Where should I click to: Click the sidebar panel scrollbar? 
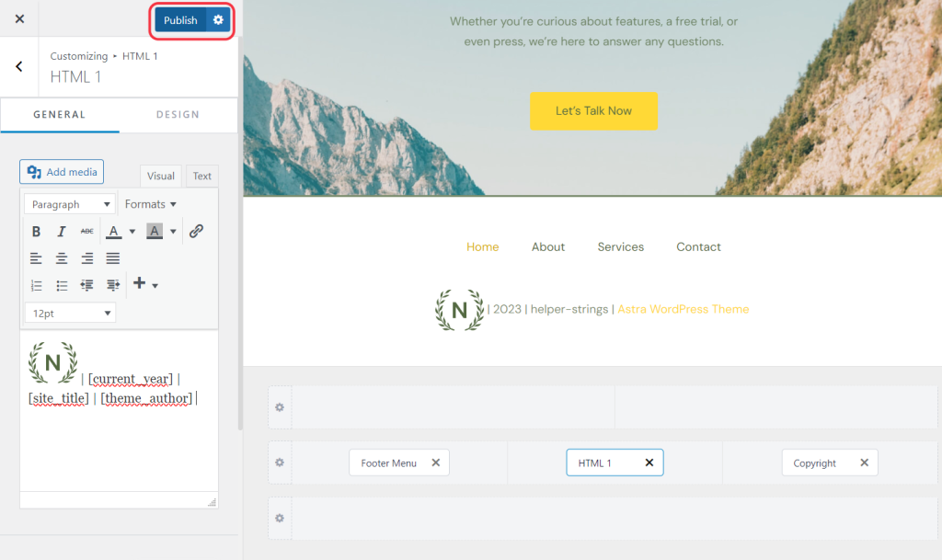tap(240, 234)
